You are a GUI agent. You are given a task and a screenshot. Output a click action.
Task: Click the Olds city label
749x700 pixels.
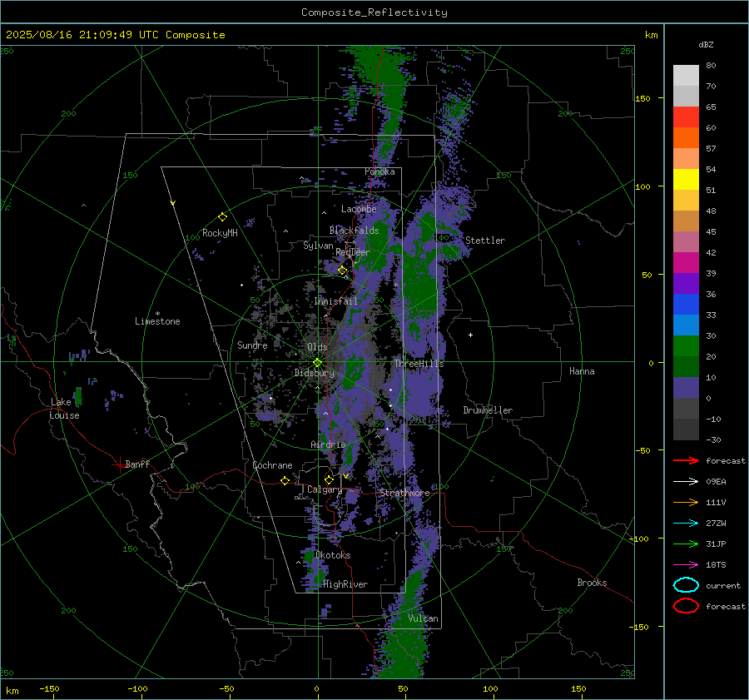pyautogui.click(x=317, y=347)
